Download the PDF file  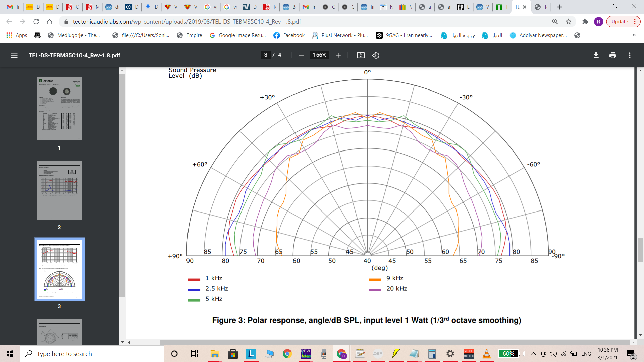coord(596,55)
